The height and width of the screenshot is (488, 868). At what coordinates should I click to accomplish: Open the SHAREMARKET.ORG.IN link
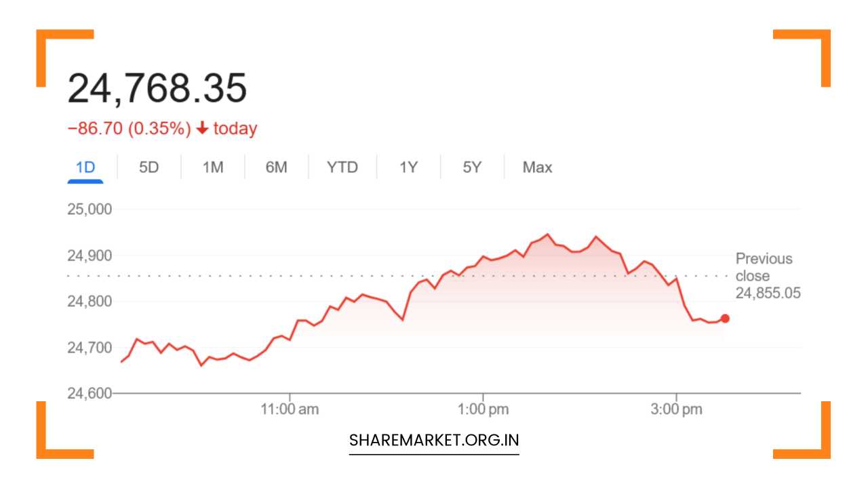433,440
